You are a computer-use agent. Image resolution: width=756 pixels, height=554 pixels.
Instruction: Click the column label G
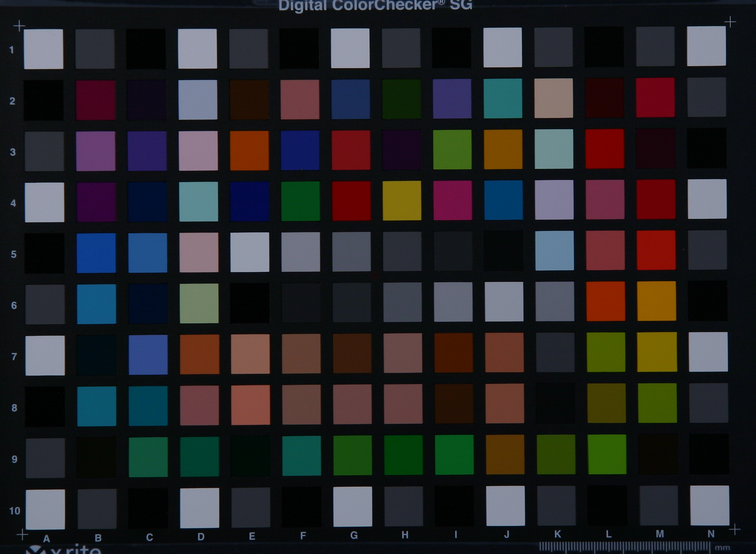pos(354,536)
